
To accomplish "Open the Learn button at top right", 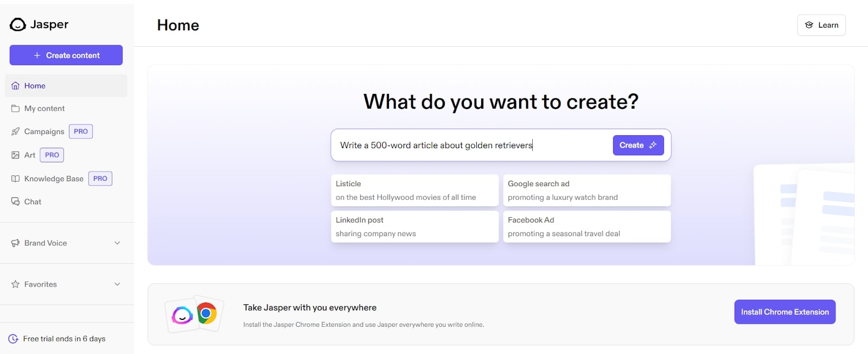I will 821,25.
